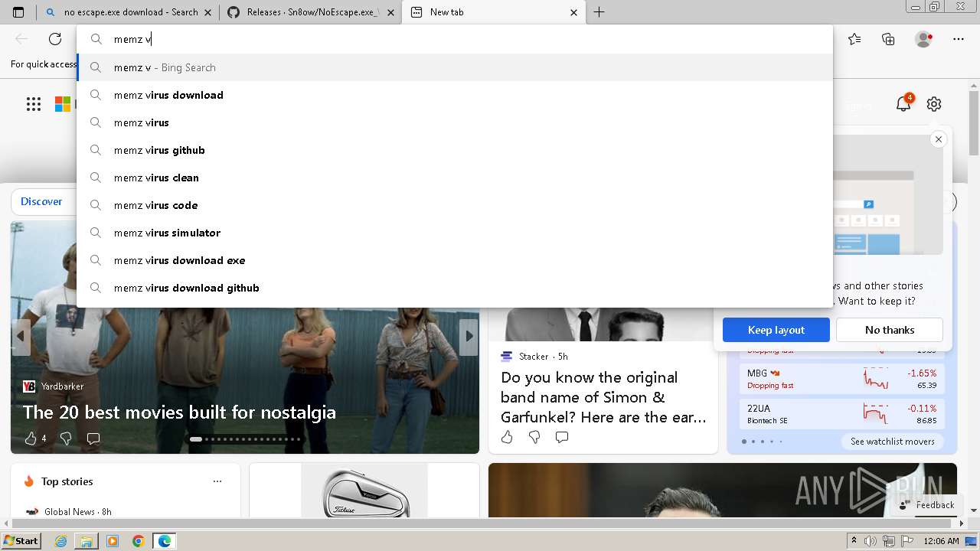Close the New tab tab
The width and height of the screenshot is (980, 551).
click(574, 12)
